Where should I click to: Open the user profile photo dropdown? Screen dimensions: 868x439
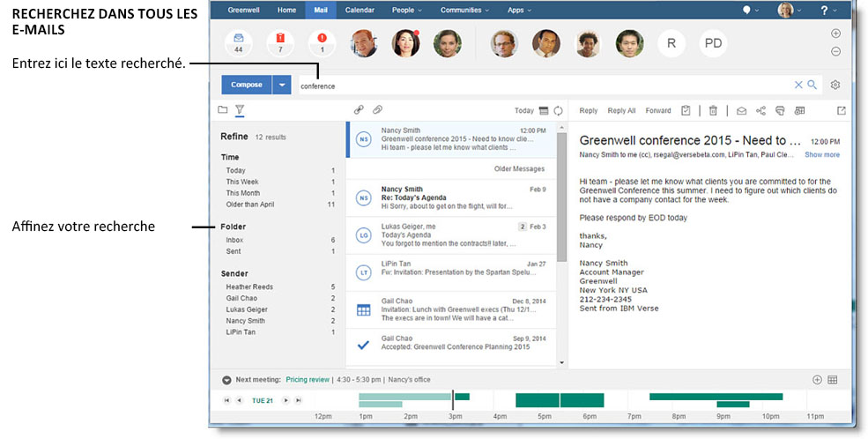[x=790, y=10]
